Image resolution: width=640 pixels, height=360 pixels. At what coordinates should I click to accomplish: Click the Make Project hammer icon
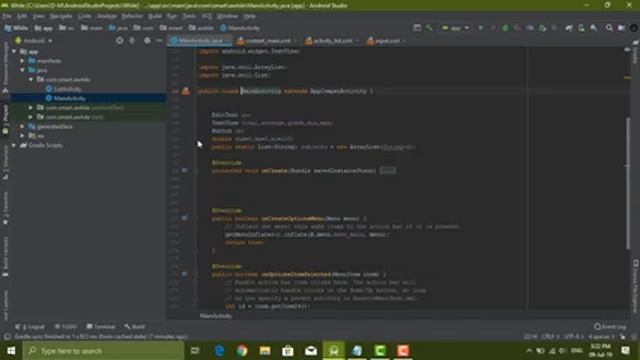[429, 28]
